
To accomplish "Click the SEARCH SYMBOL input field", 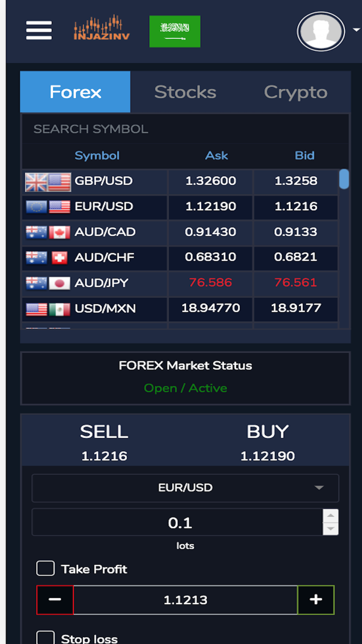I will (185, 129).
